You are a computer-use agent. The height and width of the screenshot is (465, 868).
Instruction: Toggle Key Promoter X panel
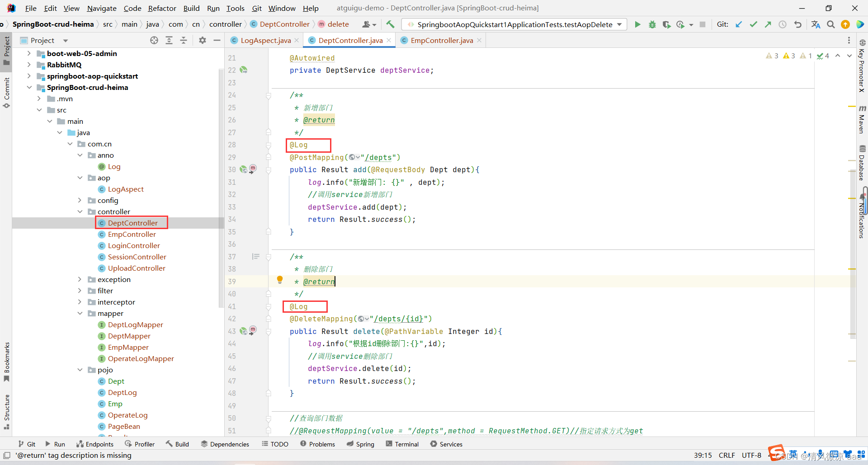click(x=862, y=66)
